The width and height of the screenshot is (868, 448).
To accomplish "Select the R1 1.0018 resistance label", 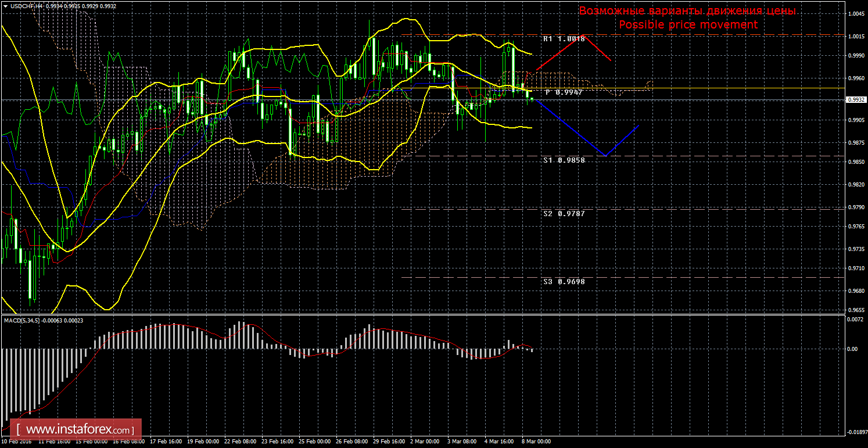I will tap(564, 39).
